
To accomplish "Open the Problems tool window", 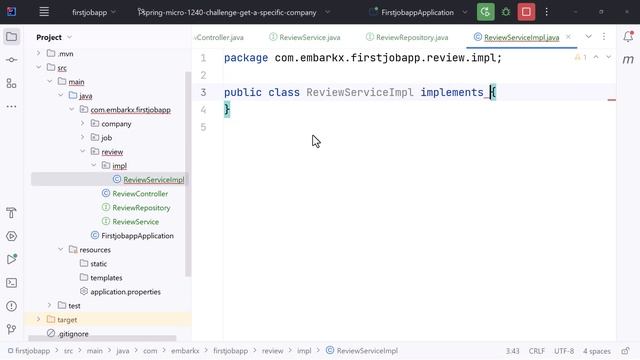I will point(11,306).
